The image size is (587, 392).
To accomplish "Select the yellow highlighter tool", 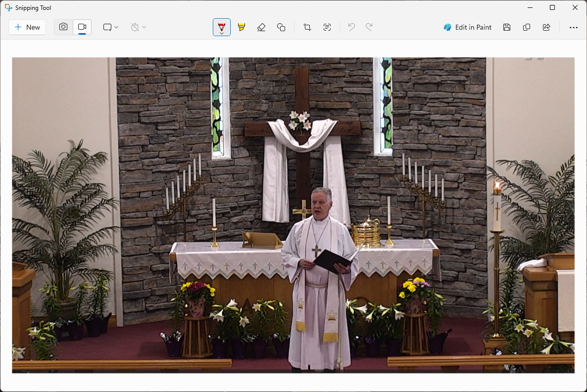I will [242, 27].
